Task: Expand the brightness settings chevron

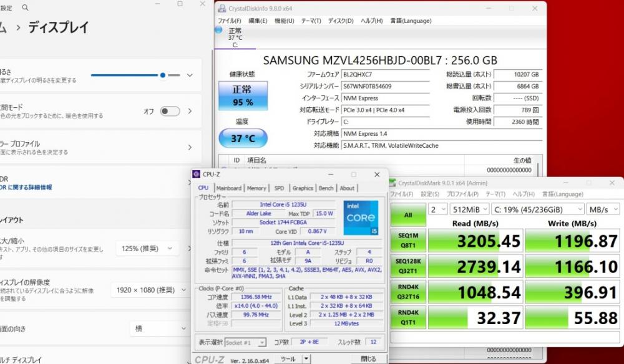Action: tap(190, 75)
